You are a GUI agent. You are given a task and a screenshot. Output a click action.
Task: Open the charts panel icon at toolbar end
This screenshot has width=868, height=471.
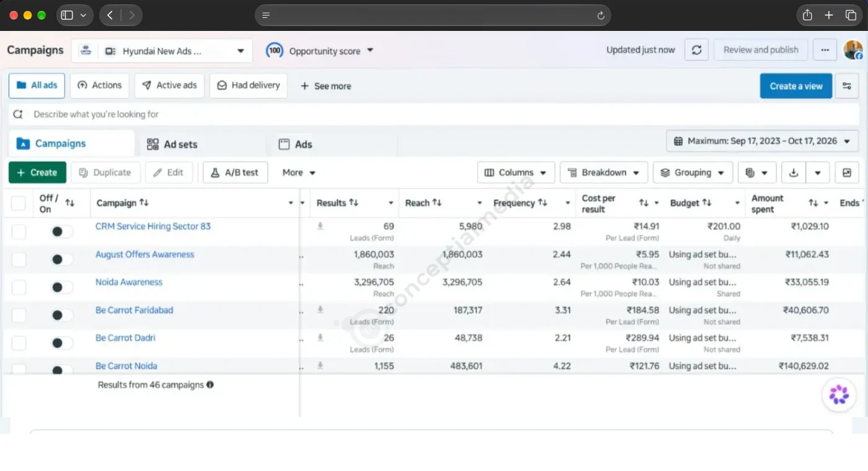[847, 172]
